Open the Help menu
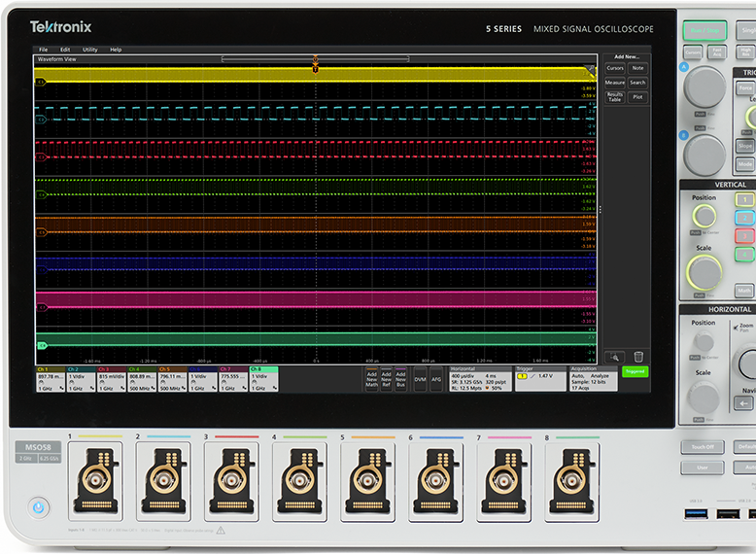The width and height of the screenshot is (756, 554). click(116, 50)
